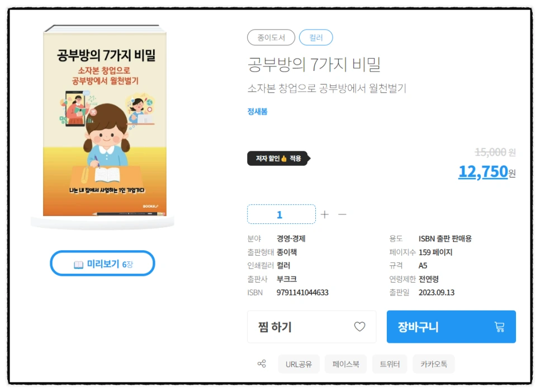This screenshot has width=540, height=392.
Task: Click the quantity input field showing 1
Action: [281, 214]
